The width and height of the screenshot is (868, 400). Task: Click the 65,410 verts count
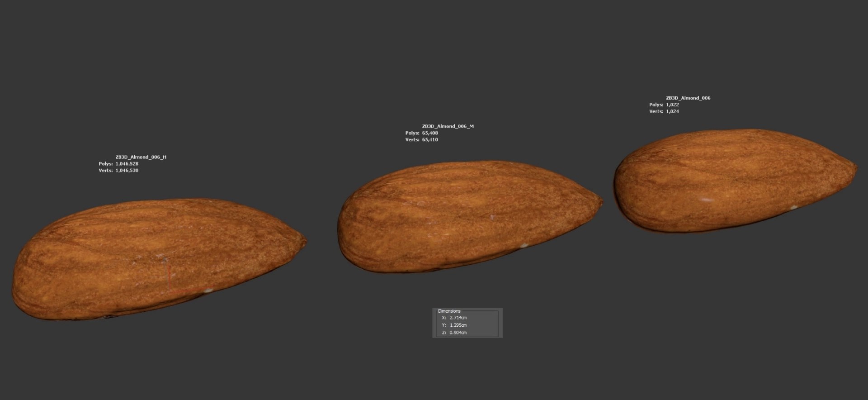[430, 140]
